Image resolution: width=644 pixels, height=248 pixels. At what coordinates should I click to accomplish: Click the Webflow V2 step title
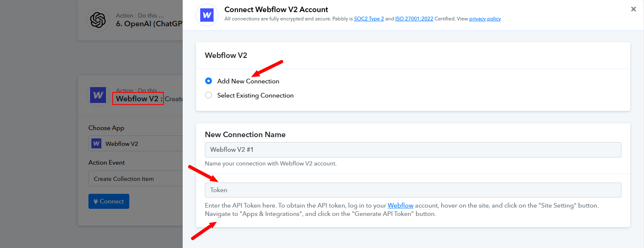pyautogui.click(x=138, y=99)
